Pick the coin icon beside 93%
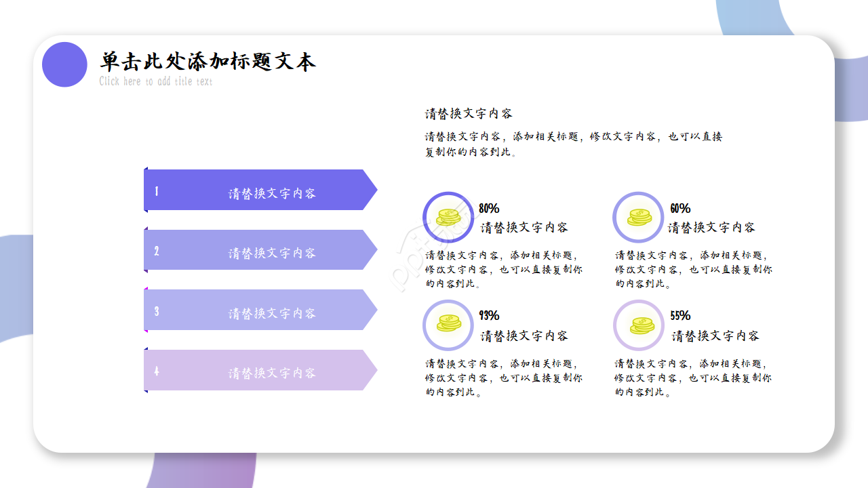868x488 pixels. point(448,325)
